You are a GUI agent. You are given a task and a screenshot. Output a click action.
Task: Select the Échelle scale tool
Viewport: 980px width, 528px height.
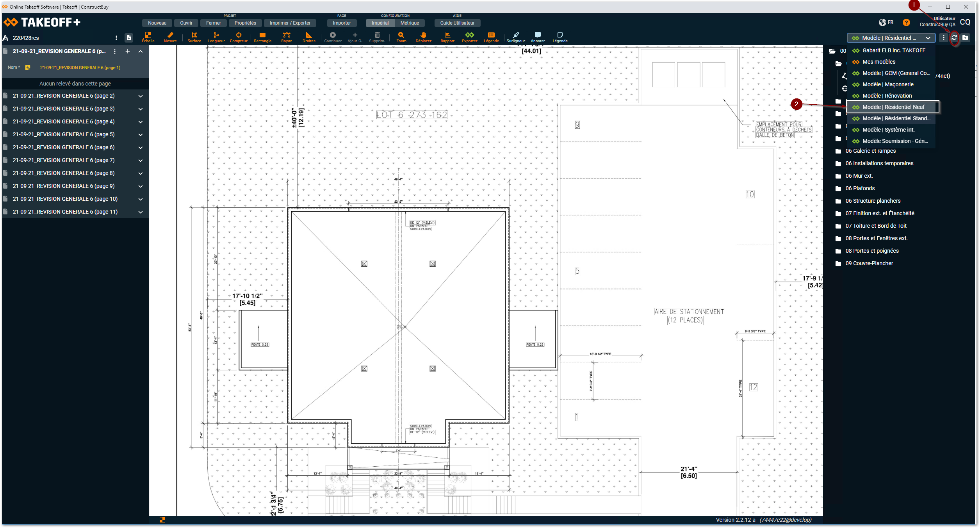(148, 37)
